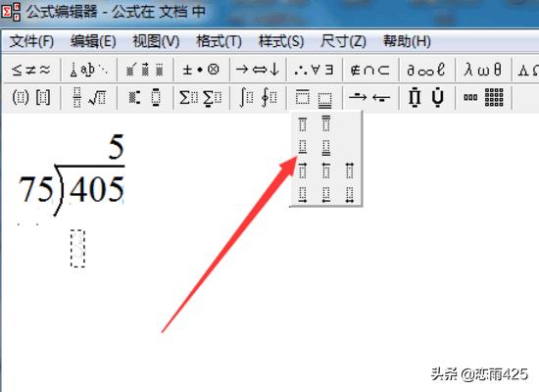Select single underbar template in popup
Screen dimensions: 539x392
click(x=303, y=146)
